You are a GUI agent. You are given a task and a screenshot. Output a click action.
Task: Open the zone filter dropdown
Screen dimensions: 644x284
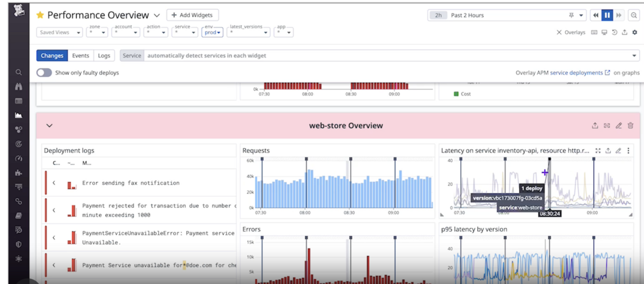tap(97, 32)
